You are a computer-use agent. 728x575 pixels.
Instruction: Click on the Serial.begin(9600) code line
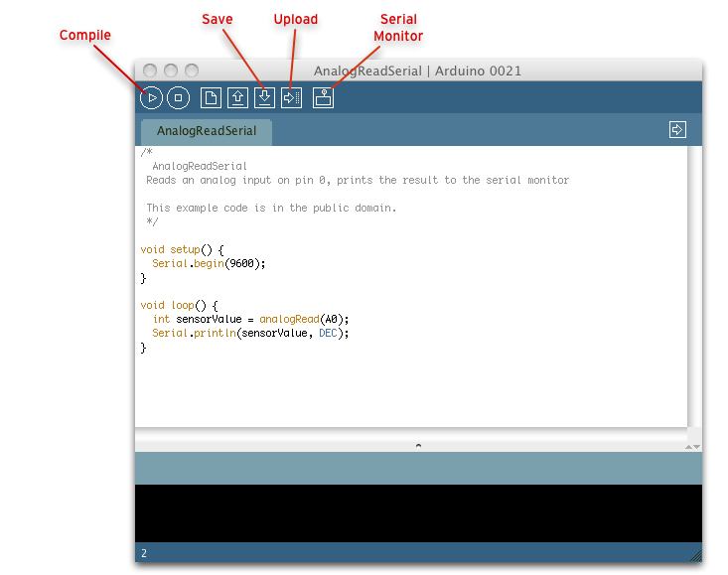point(210,264)
